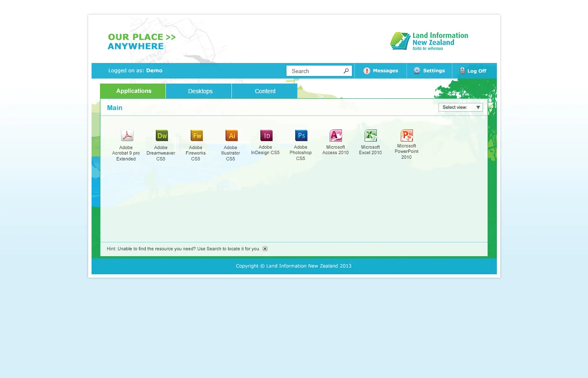
Task: Click the Our Place Anywhere logo
Action: pyautogui.click(x=142, y=42)
